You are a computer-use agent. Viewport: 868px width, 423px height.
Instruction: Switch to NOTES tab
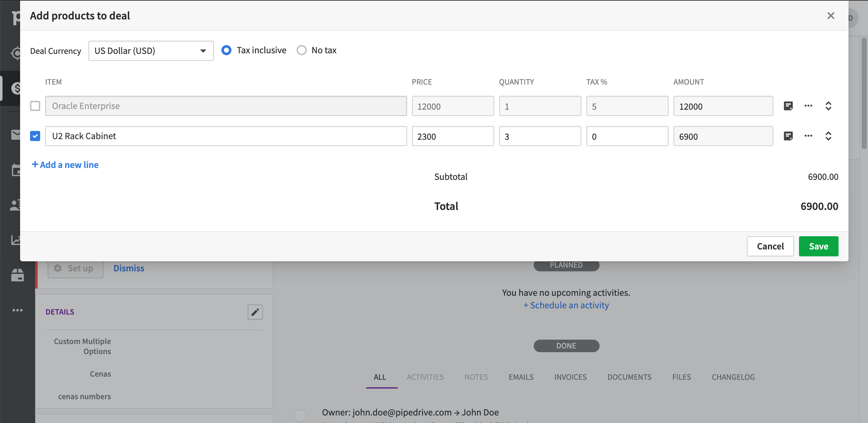pos(476,377)
